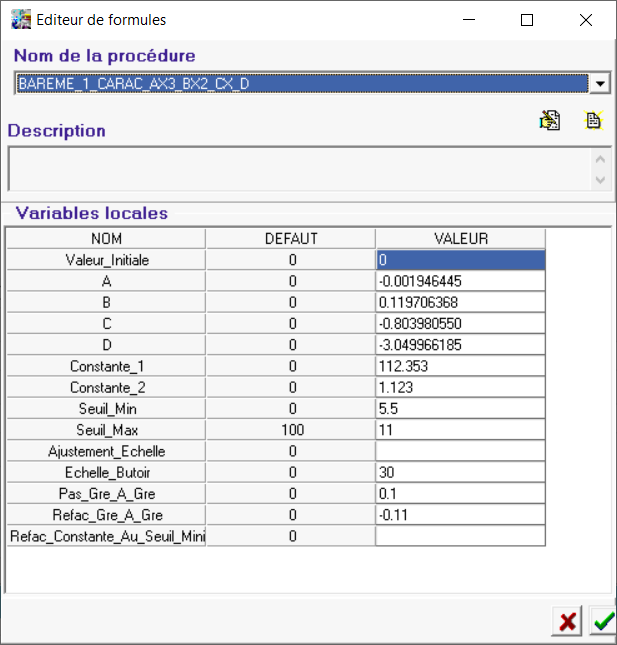Click the Editeur de formules title bar icon
This screenshot has height=645, width=617.
point(20,20)
